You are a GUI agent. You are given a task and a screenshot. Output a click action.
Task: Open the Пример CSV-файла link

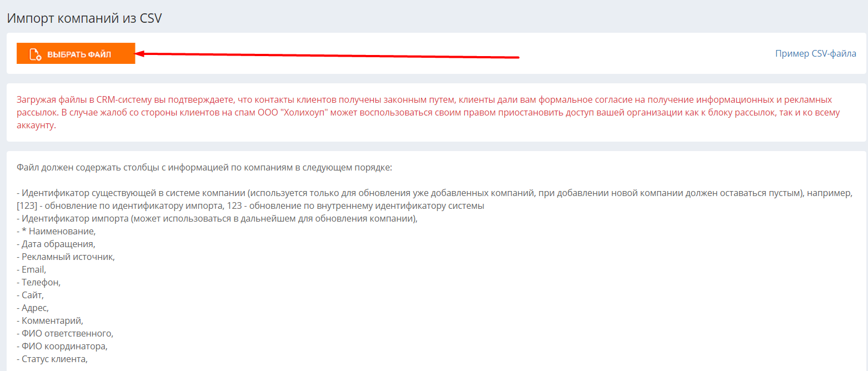[815, 53]
